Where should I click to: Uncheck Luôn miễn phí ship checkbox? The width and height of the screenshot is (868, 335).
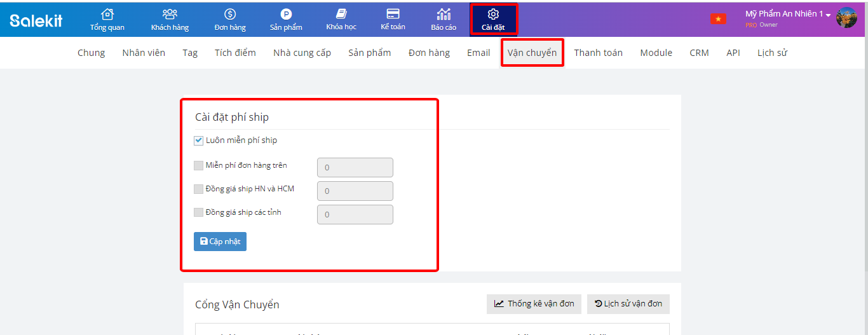[199, 140]
